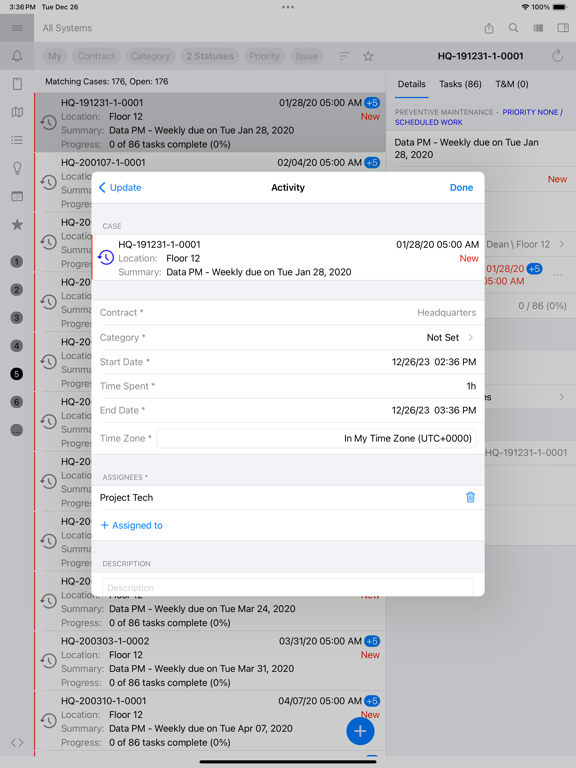The image size is (576, 768).
Task: Tap the blue plus add button
Action: point(360,731)
